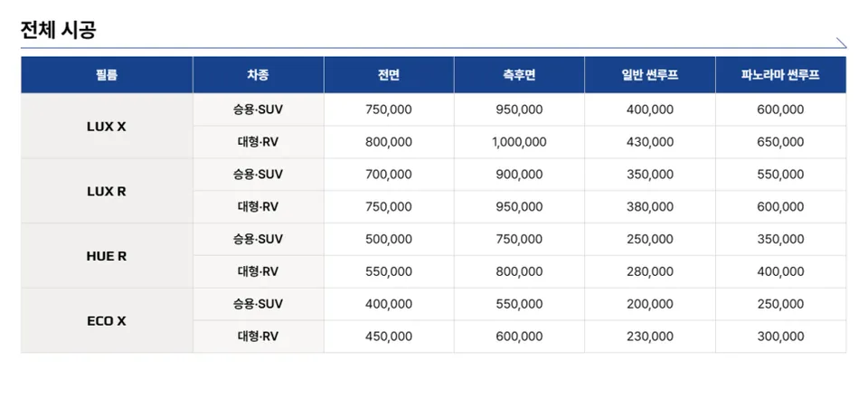Click the 1,000,000 price cell
Viewport: 868px width, 399px height.
[519, 142]
